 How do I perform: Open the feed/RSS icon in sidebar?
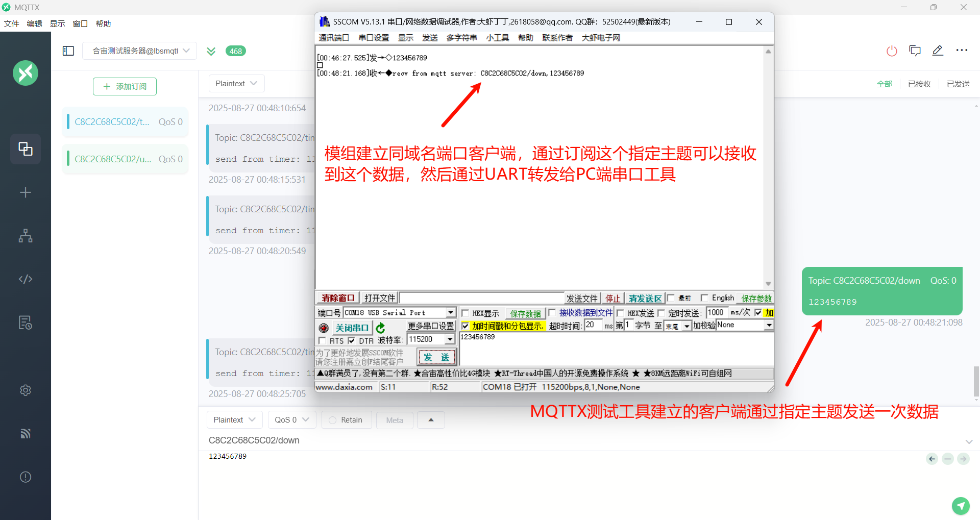pyautogui.click(x=26, y=434)
